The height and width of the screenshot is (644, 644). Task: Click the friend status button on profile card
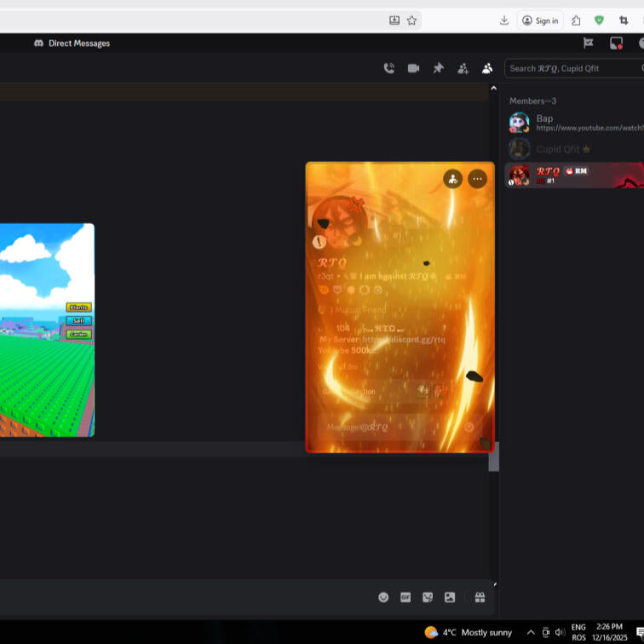click(452, 179)
